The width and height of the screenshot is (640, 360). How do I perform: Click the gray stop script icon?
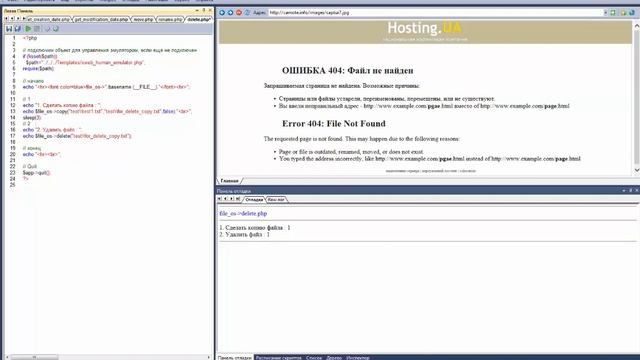[37, 29]
